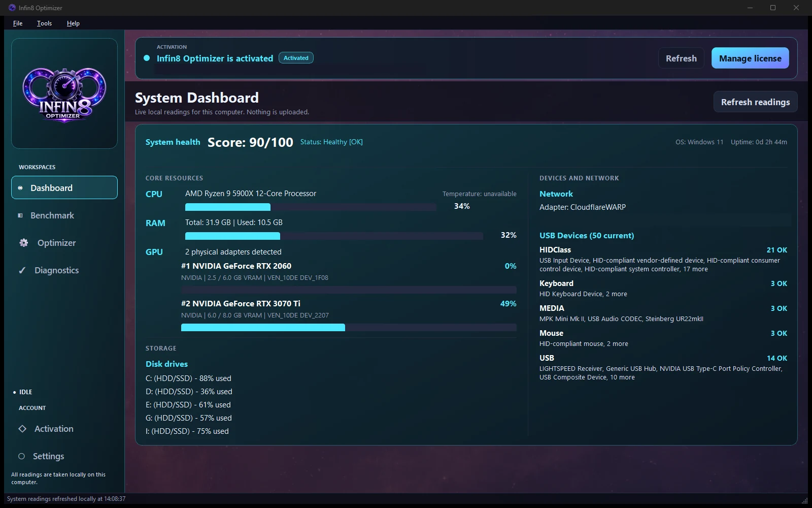Click the Infin8 Optimizer logo image

(64, 94)
